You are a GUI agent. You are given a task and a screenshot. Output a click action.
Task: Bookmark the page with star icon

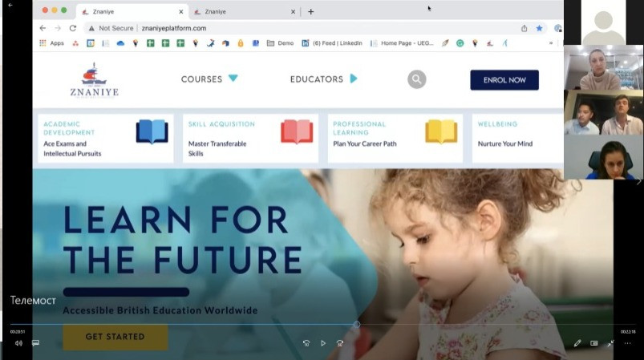[539, 28]
